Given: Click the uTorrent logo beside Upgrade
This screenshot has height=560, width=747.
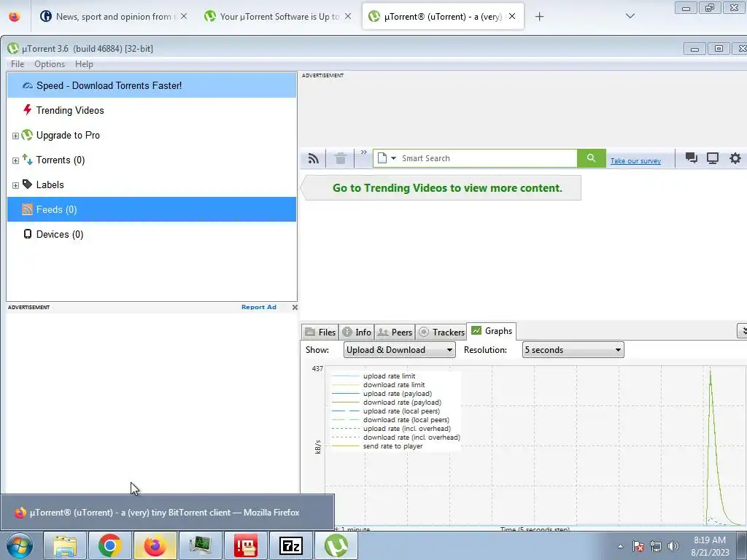Looking at the screenshot, I should pyautogui.click(x=27, y=135).
